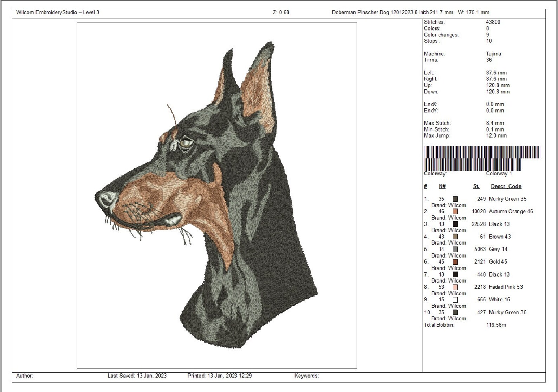The height and width of the screenshot is (392, 558).
Task: Click the Faded Pink 53 color swatch
Action: pyautogui.click(x=455, y=287)
